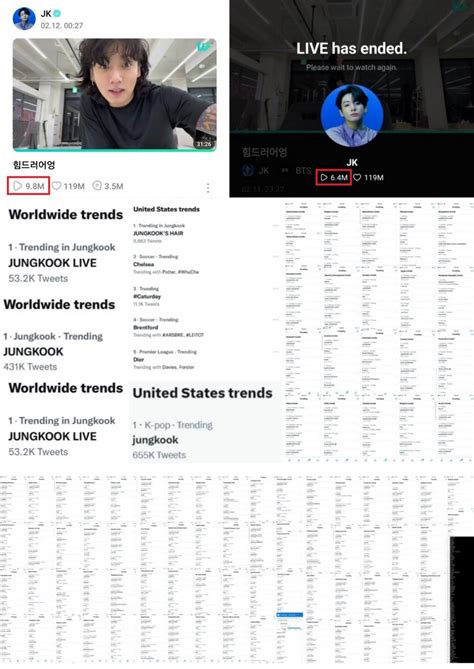Open the live video thumbnail with 31:26 duration
Viewport: 474px width, 669px height.
(x=114, y=95)
